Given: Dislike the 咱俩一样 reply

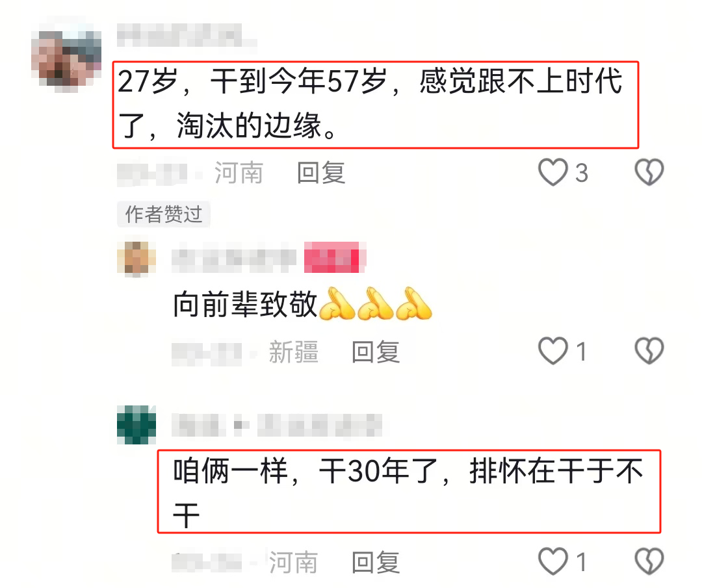Looking at the screenshot, I should click(x=649, y=561).
